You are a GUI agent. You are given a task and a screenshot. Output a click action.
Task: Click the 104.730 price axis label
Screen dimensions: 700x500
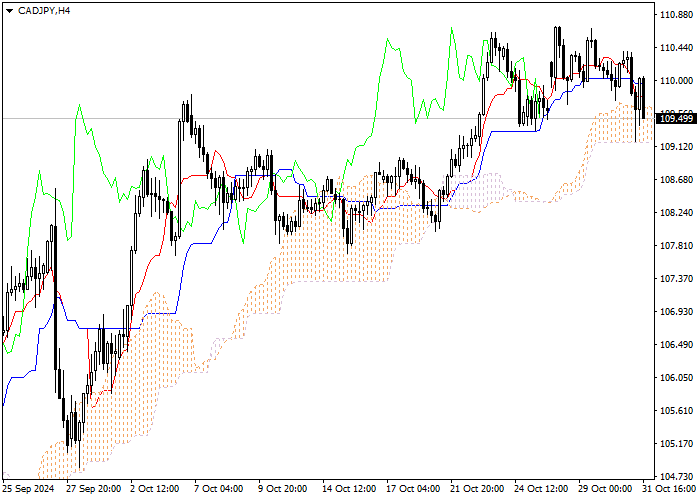coord(676,477)
